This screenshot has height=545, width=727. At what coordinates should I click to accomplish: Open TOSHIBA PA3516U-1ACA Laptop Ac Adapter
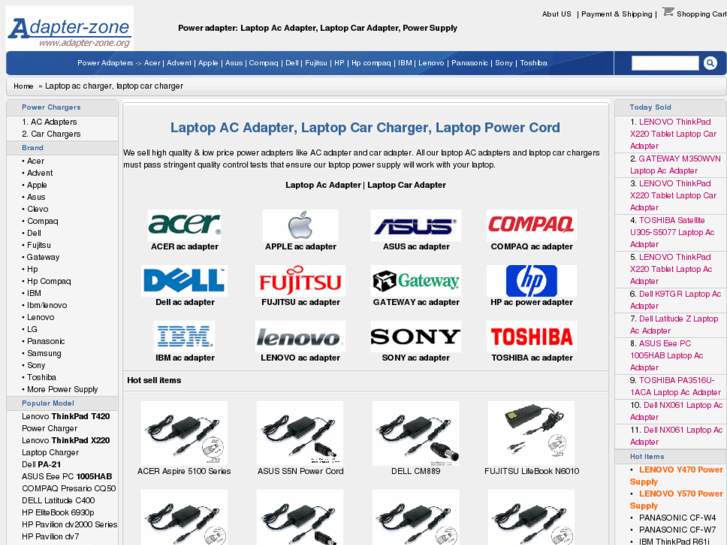tap(675, 386)
